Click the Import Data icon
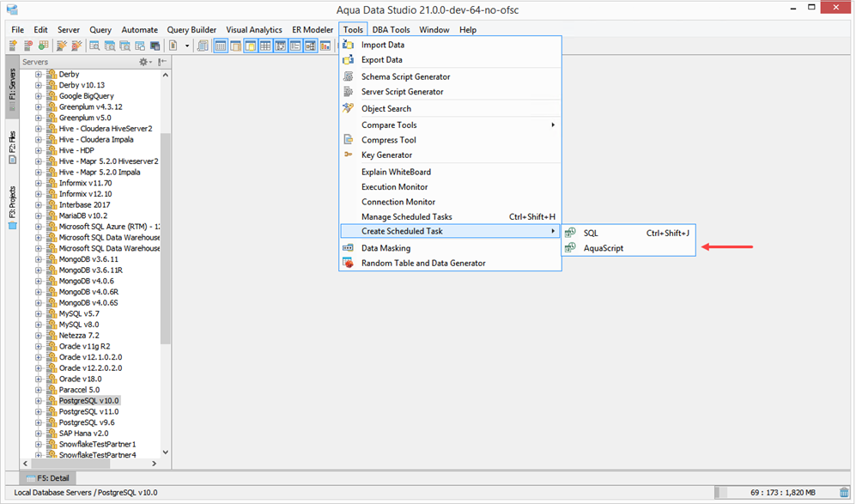 (349, 45)
